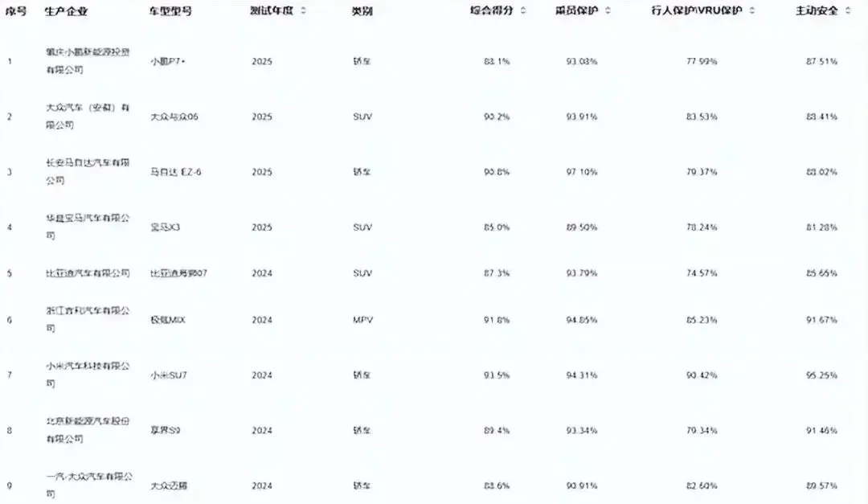Click the 极氪MIX model name

point(168,320)
